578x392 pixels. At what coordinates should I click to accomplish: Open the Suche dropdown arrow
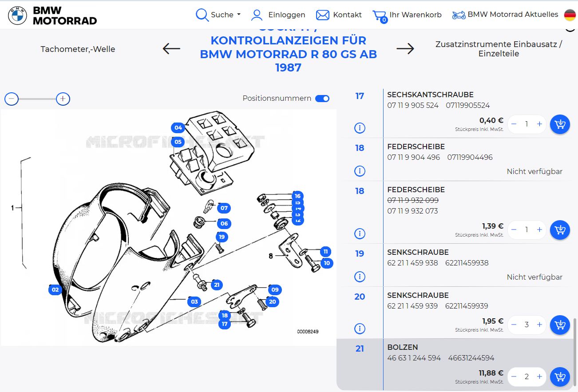tap(238, 15)
